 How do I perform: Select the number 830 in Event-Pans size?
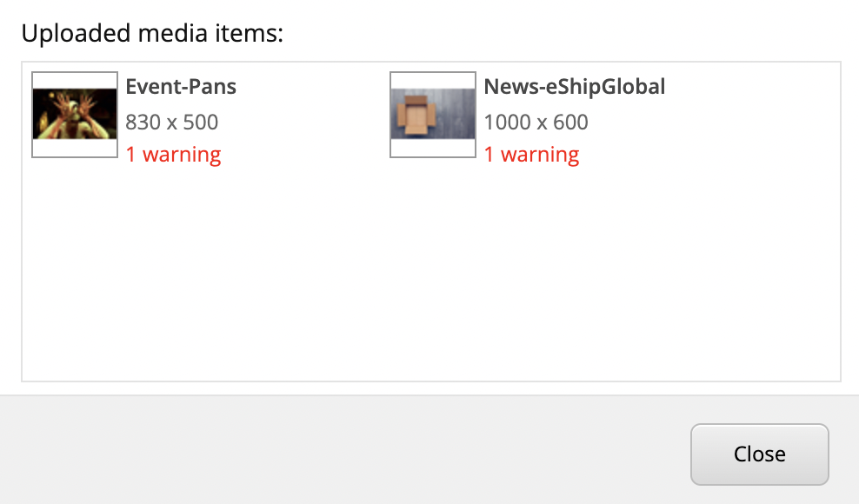point(143,122)
